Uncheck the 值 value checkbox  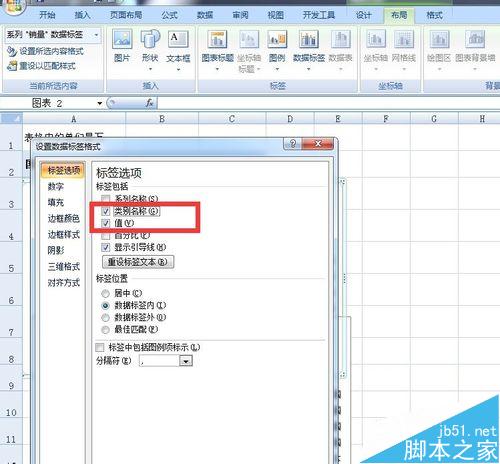[106, 223]
